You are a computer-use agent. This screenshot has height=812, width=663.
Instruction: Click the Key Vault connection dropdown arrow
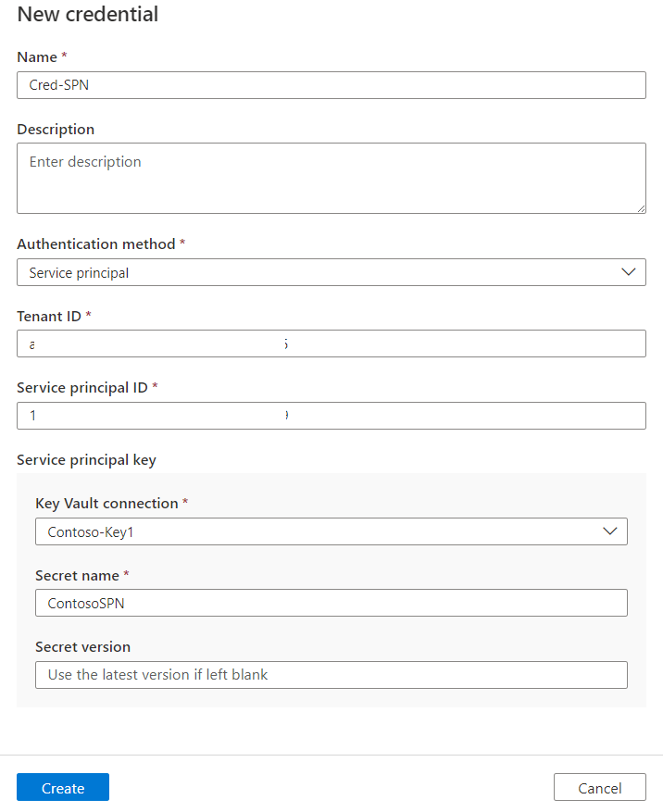click(x=610, y=531)
